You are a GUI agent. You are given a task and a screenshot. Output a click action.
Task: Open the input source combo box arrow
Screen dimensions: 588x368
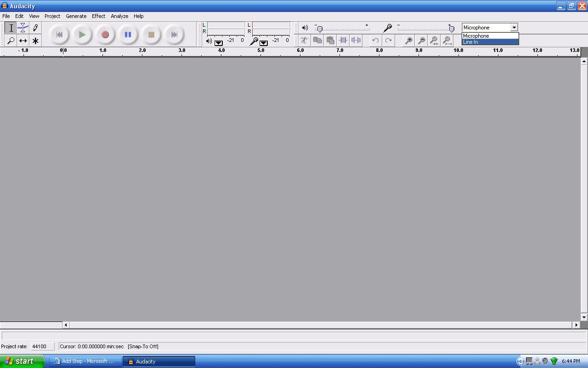coord(514,28)
